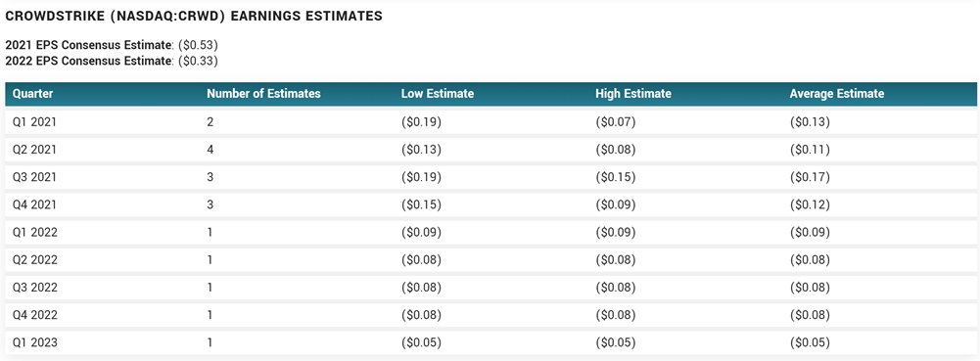Click the 2021 EPS Consensus Estimate label
Image resolution: width=980 pixels, height=361 pixels.
(x=88, y=45)
